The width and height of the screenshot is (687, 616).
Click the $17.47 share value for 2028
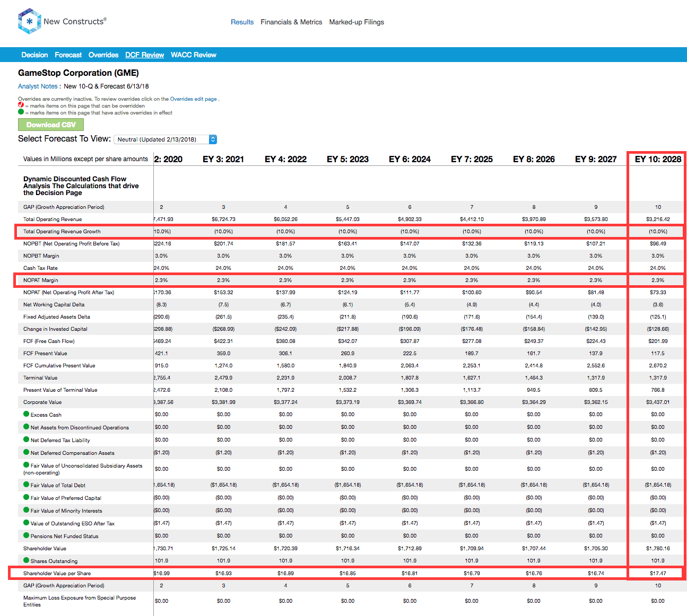658,573
